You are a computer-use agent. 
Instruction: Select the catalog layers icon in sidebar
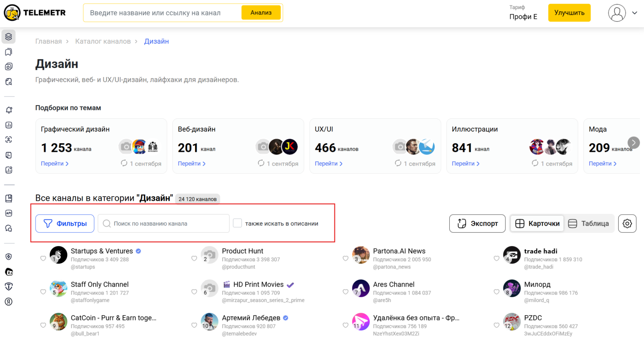tap(9, 37)
